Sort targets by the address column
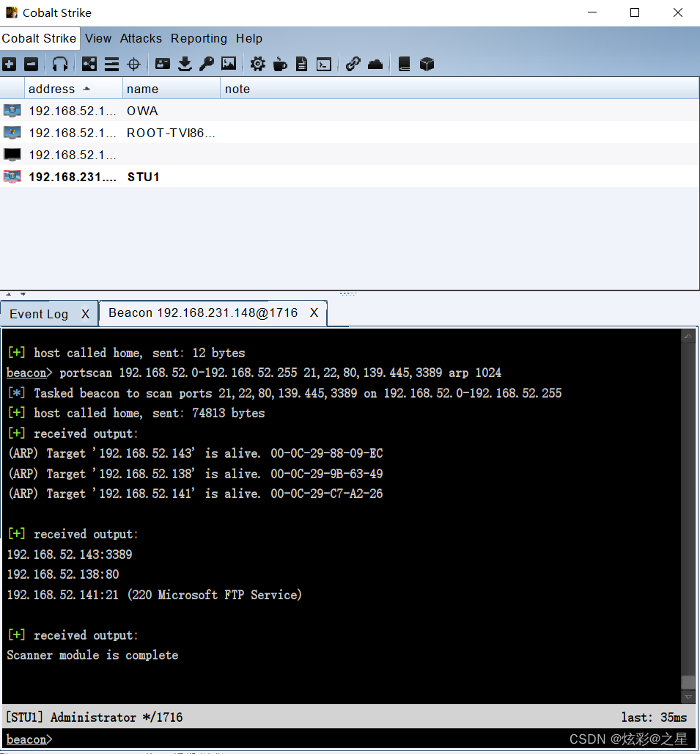 pos(73,89)
